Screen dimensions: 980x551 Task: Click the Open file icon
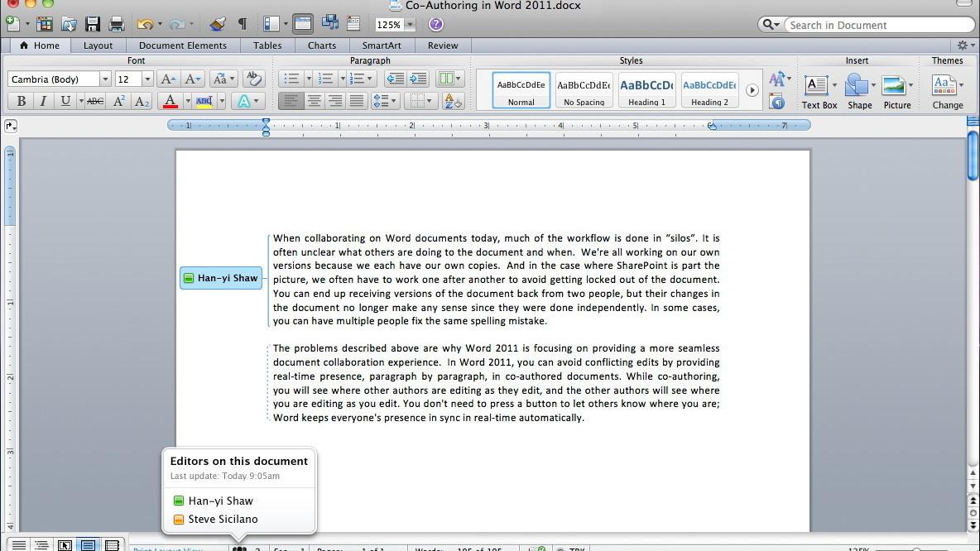coord(69,24)
